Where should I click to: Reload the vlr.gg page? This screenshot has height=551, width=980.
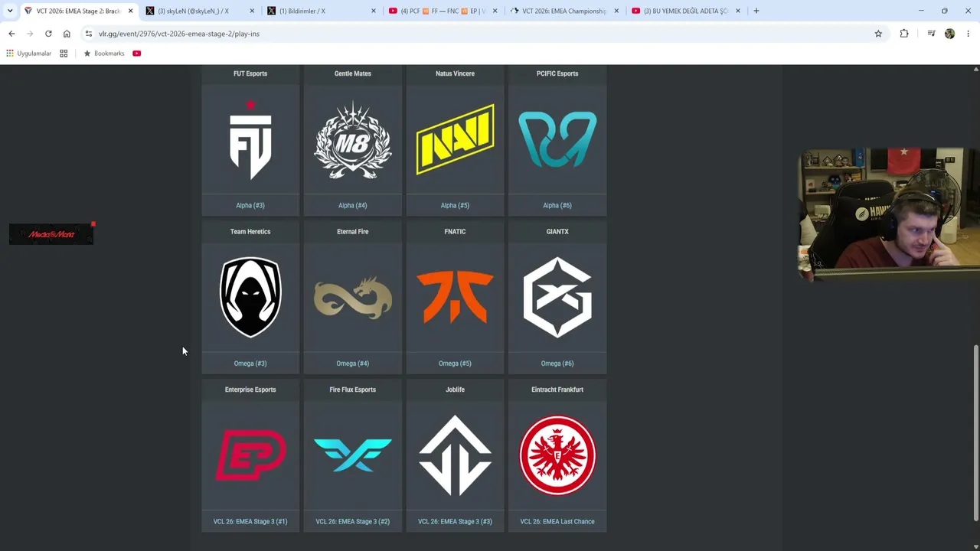tap(48, 34)
